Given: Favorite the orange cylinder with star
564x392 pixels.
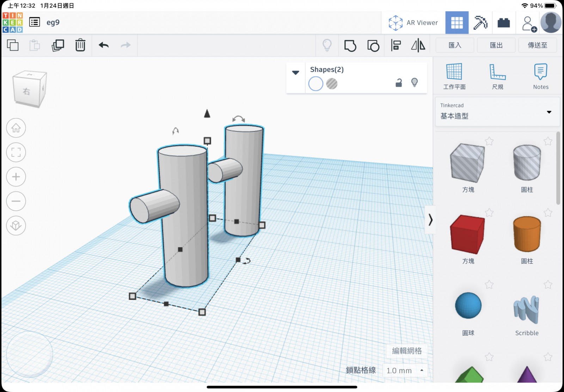Looking at the screenshot, I should point(548,213).
